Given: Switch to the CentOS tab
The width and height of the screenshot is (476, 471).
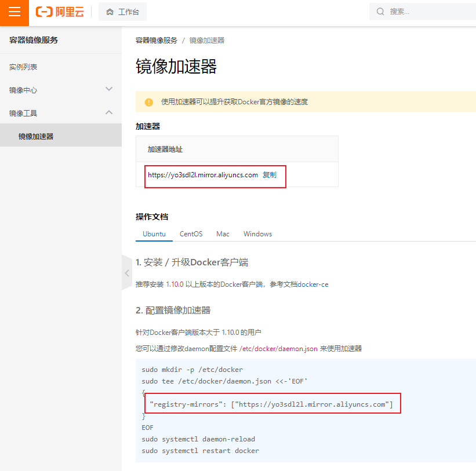Looking at the screenshot, I should pos(191,234).
